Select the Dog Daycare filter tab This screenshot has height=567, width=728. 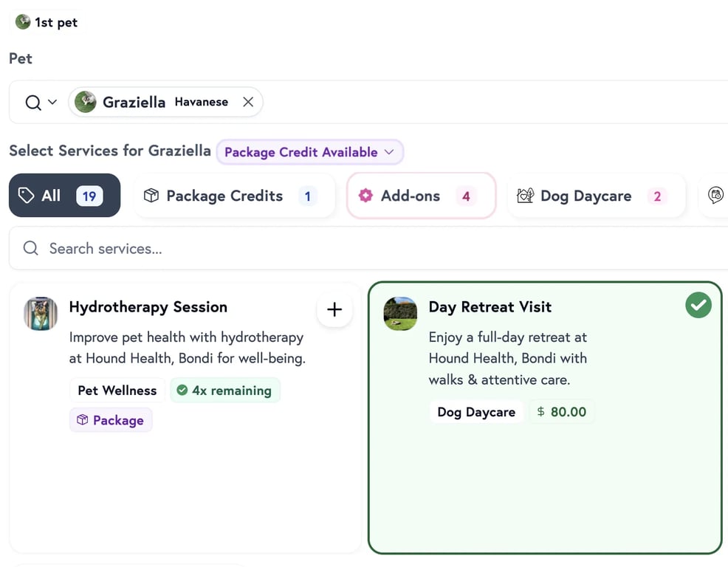[596, 195]
